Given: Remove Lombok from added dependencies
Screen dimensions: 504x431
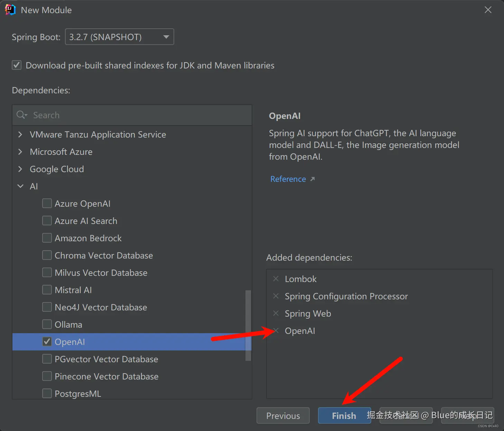Looking at the screenshot, I should 276,279.
